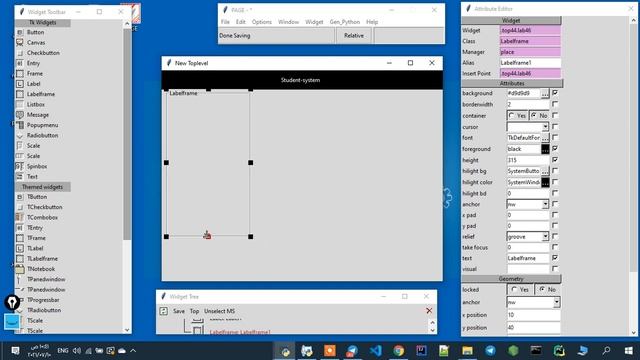The width and height of the screenshot is (640, 360).
Task: Pick the Entry widget icon
Action: pos(20,63)
